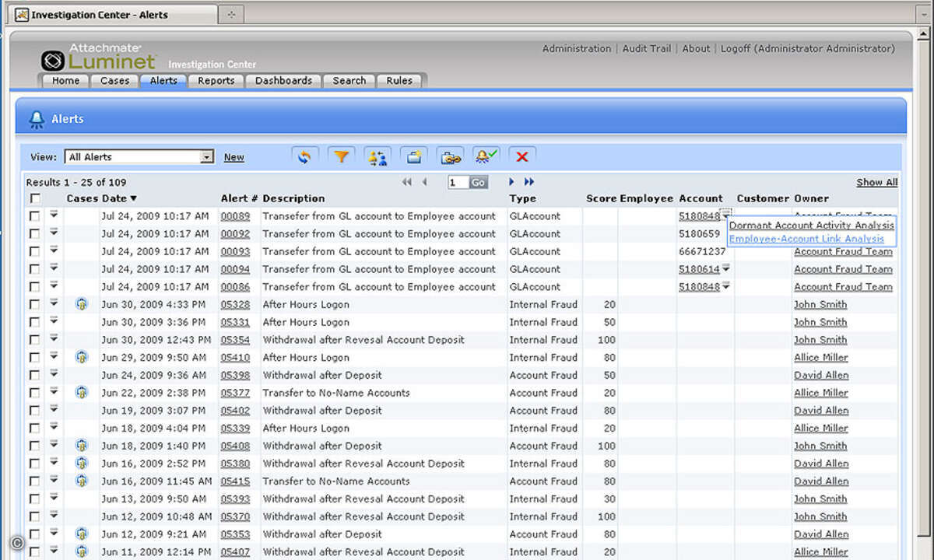
Task: Open alert number 00093 link
Action: point(235,251)
